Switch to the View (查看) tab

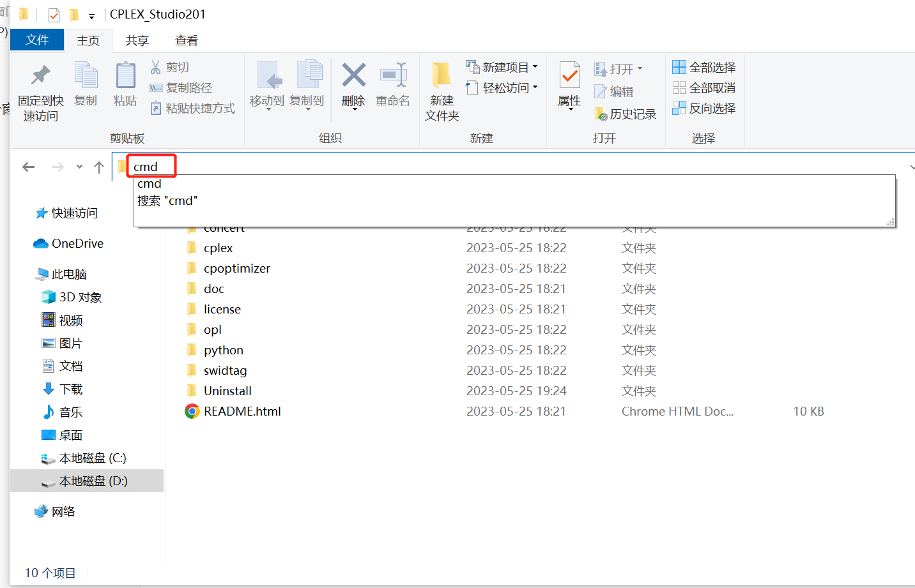187,40
